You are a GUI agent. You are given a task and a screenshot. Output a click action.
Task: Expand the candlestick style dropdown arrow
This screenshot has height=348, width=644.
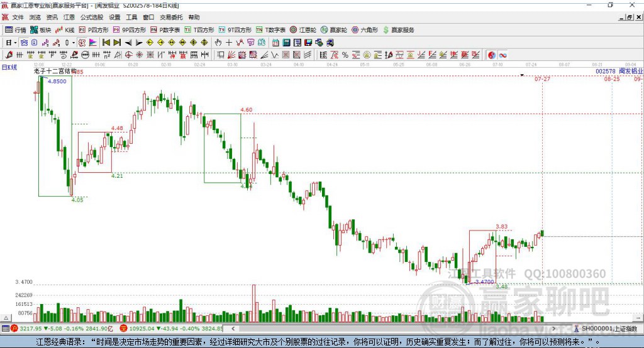pos(74,43)
